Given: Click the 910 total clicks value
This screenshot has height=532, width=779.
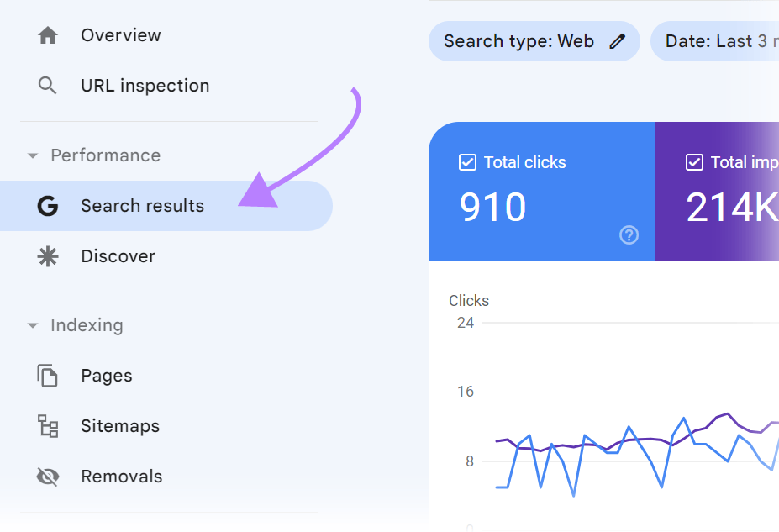Looking at the screenshot, I should (492, 207).
